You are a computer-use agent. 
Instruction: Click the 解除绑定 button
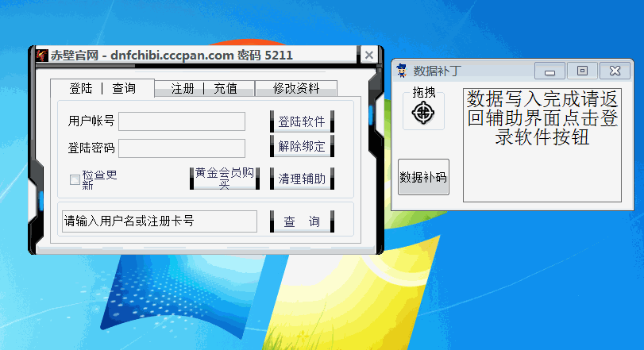pos(302,146)
